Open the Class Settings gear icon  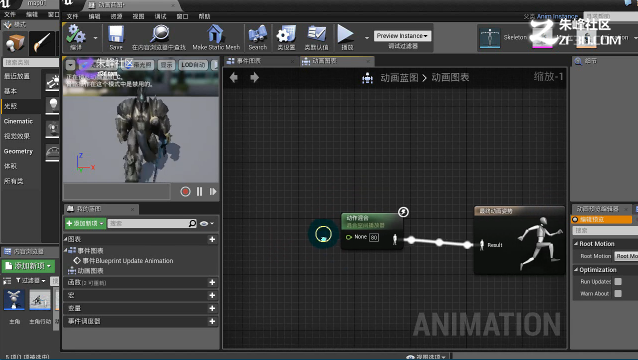pos(286,34)
